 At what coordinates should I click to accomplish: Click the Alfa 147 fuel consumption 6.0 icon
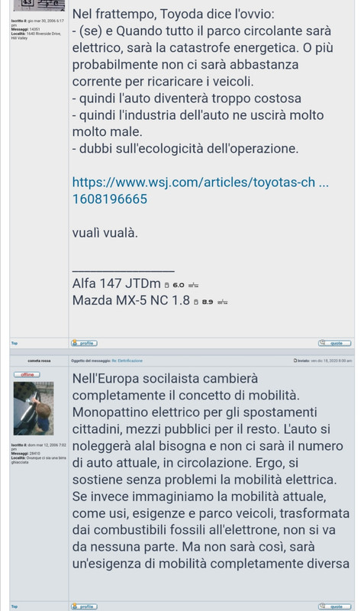click(x=179, y=285)
